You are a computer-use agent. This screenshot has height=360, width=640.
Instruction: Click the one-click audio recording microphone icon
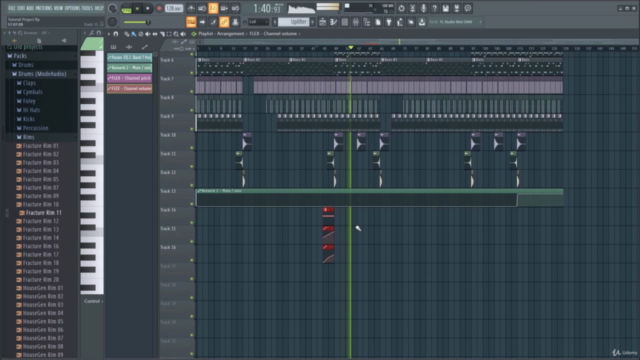tap(424, 8)
